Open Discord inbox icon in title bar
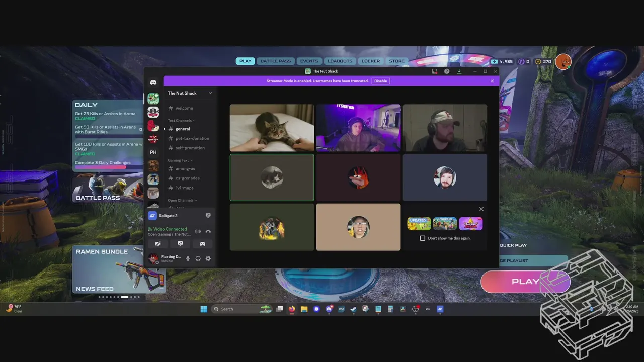The image size is (644, 362). (x=435, y=71)
